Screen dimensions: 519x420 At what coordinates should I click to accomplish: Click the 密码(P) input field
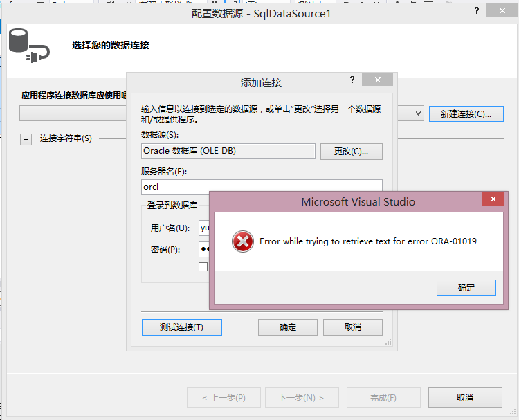(x=204, y=249)
